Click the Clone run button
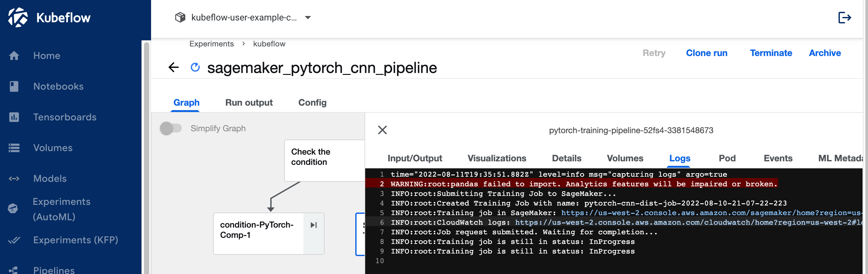868x274 pixels. 707,53
